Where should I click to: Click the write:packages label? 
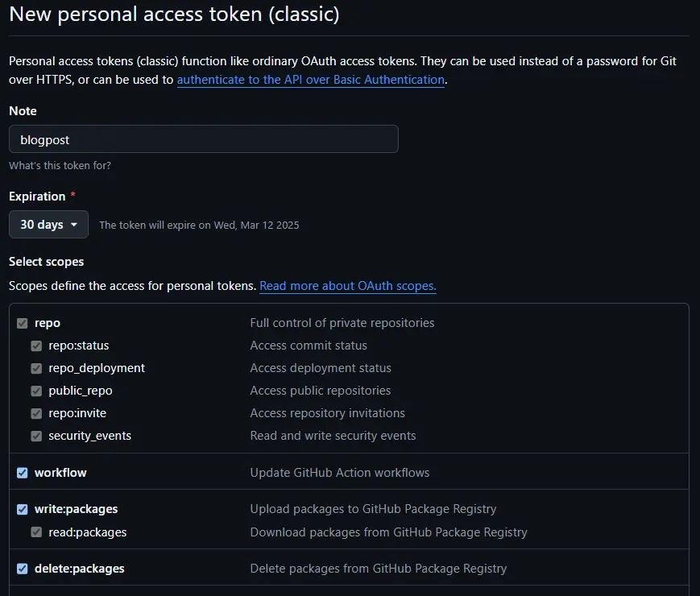pos(76,509)
